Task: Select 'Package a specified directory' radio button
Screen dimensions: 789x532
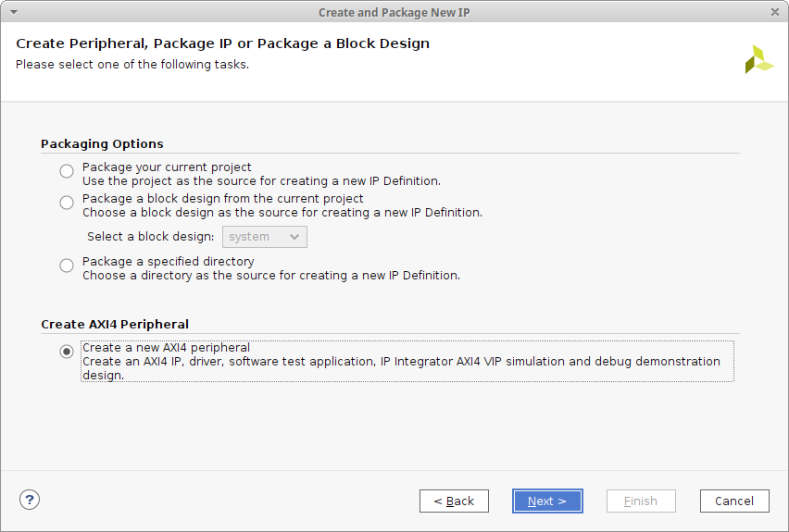Action: [x=67, y=266]
